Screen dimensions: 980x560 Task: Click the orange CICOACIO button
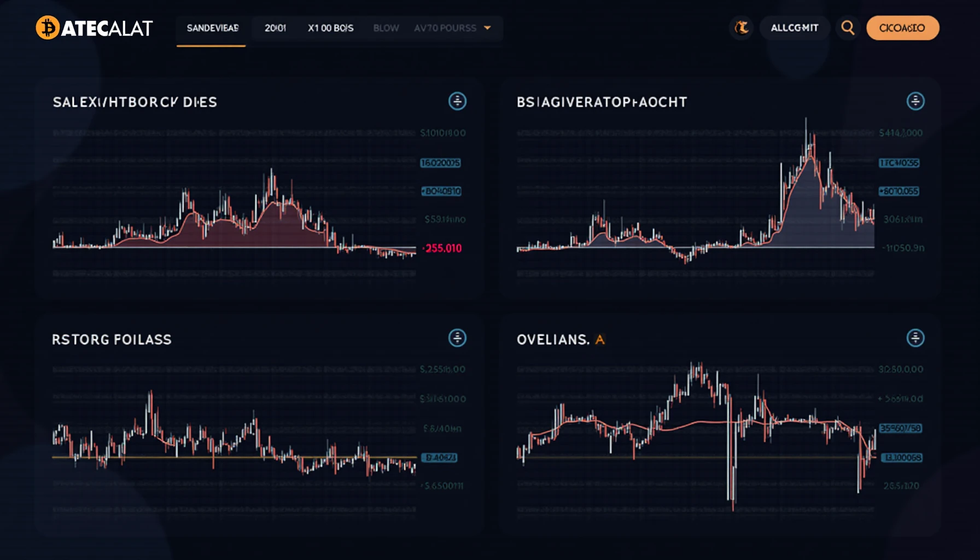[x=902, y=28]
